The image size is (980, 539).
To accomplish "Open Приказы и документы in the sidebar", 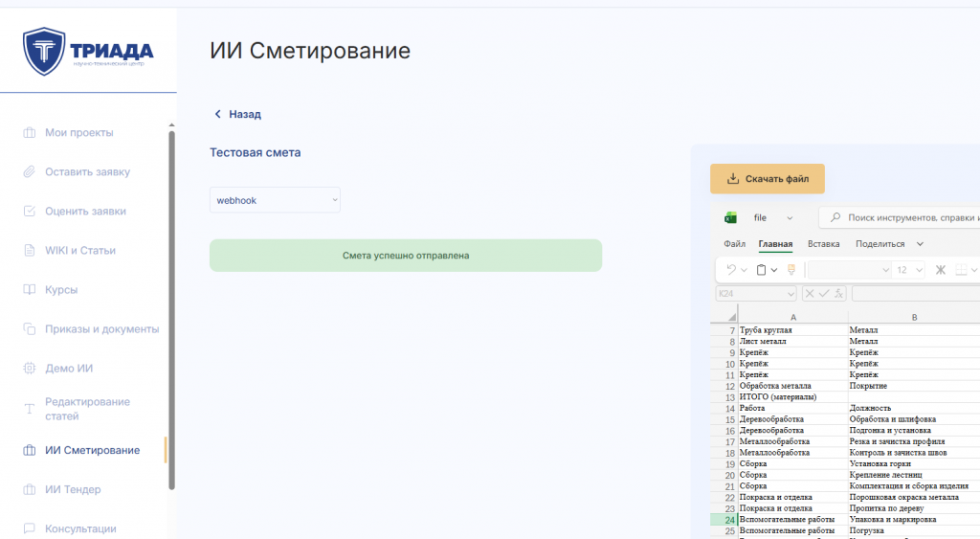I will coord(101,329).
